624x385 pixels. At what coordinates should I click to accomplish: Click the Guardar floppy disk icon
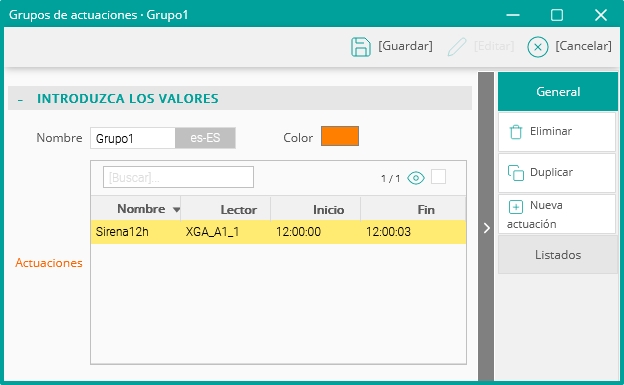point(361,47)
